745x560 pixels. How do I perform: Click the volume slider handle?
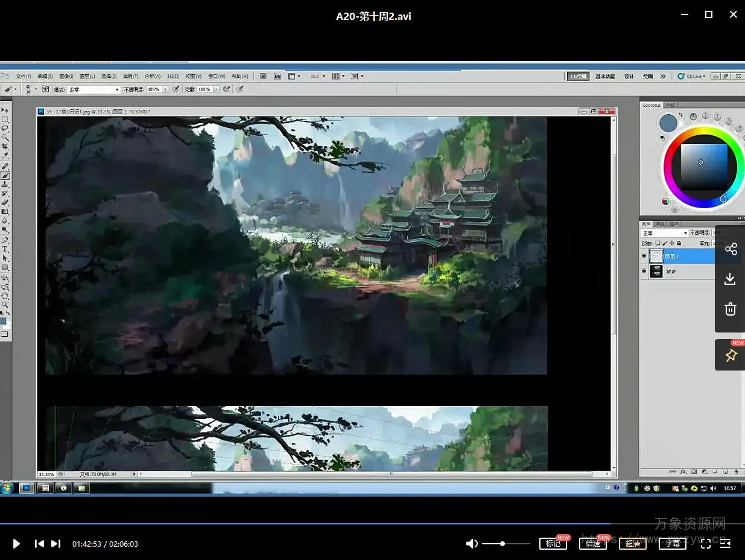(502, 544)
